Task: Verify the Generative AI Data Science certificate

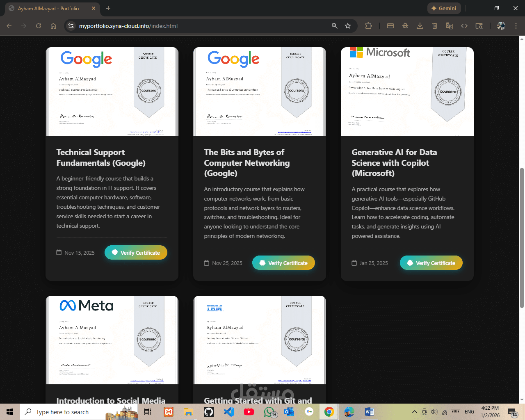Action: [x=431, y=263]
